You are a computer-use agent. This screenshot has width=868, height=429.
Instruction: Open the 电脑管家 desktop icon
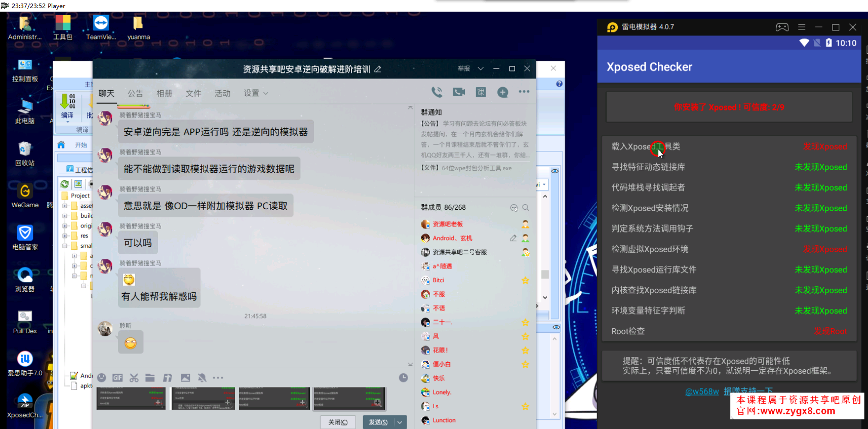coord(25,238)
